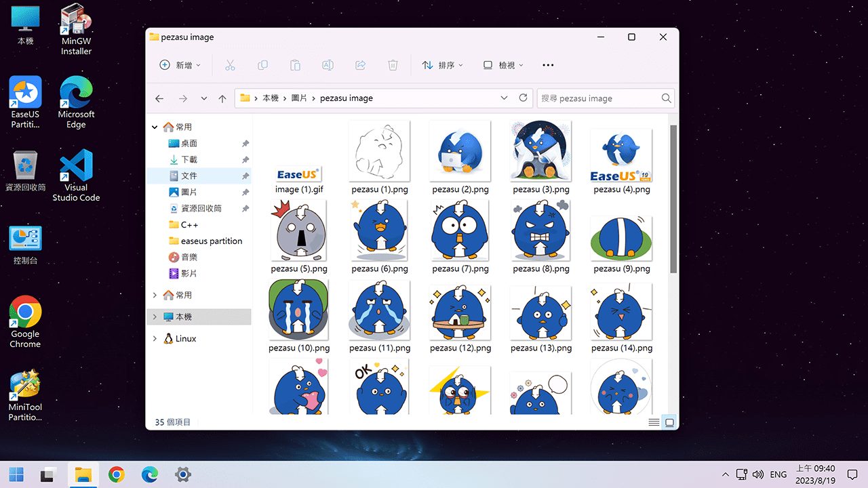This screenshot has width=868, height=488.
Task: Open Microsoft Edge from the taskbar
Action: 151,474
